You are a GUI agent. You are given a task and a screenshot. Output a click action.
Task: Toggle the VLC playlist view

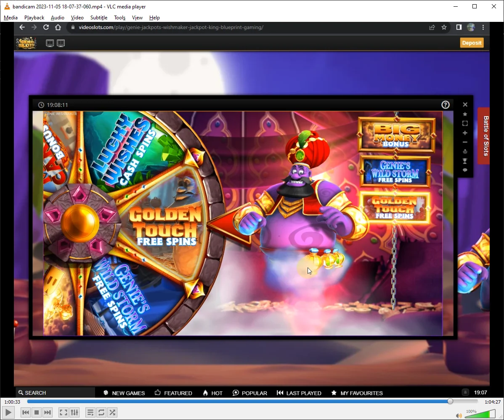90,412
